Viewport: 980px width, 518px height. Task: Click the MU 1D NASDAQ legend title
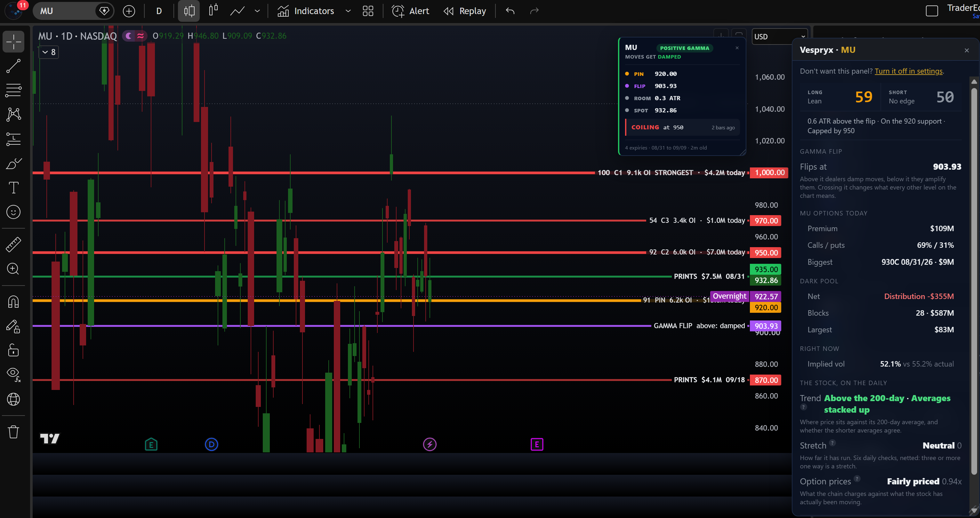[x=77, y=36]
